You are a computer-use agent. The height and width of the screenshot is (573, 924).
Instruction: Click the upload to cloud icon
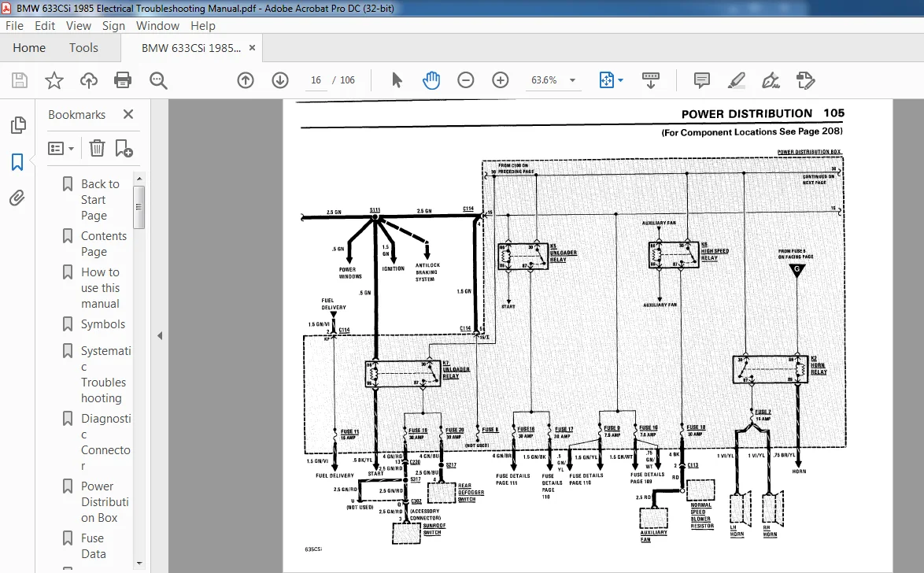88,80
